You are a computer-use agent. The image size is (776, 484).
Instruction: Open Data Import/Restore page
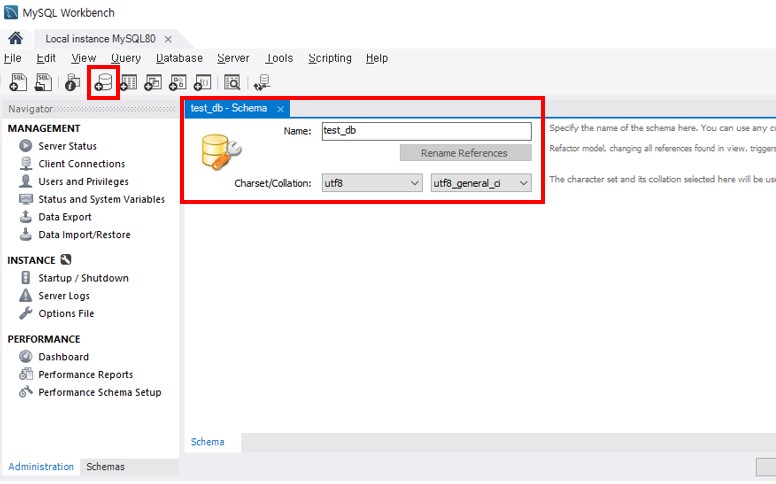[84, 235]
